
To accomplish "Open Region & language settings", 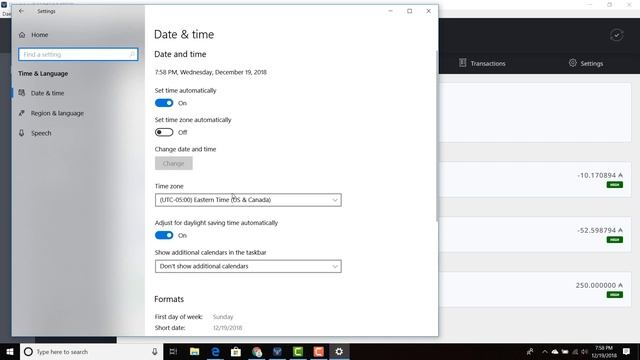I will (57, 113).
